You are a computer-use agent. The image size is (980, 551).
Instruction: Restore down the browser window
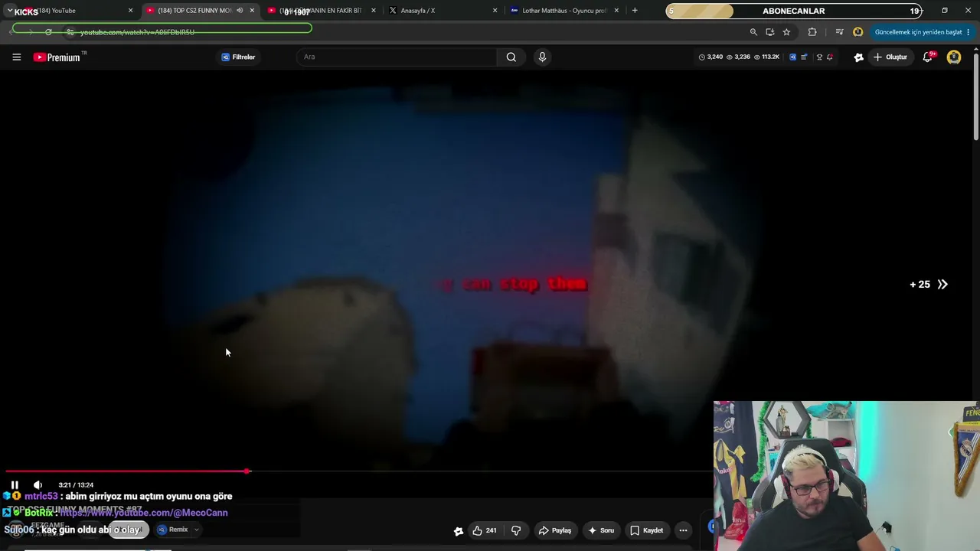[945, 11]
